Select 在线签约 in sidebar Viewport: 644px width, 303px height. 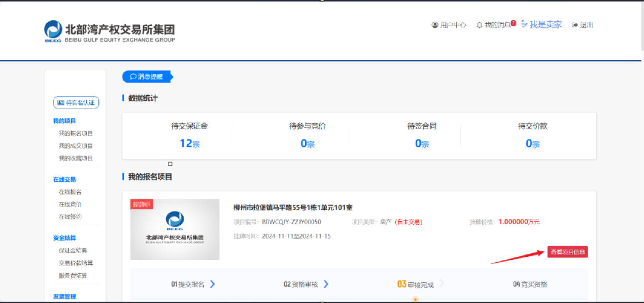pos(70,217)
